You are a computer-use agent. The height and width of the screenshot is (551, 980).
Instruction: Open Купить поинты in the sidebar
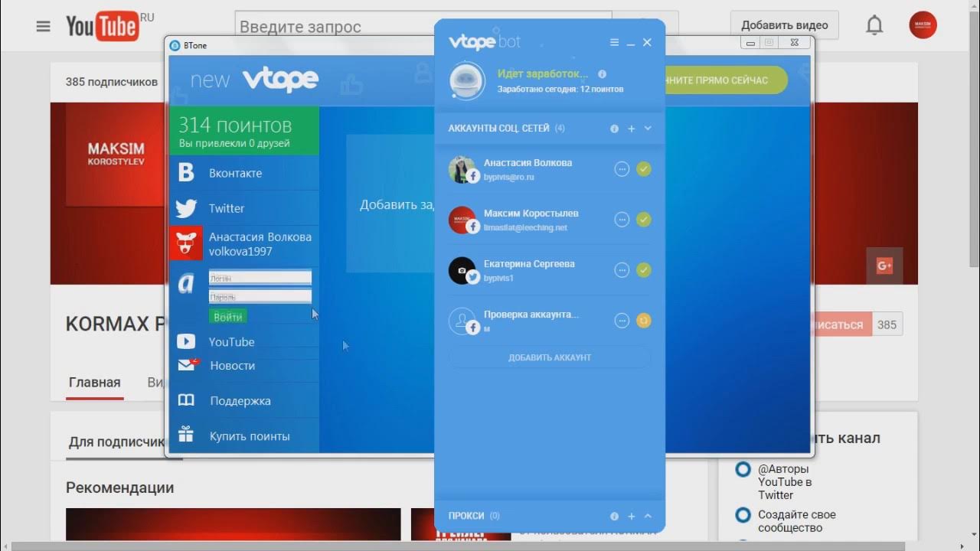pos(244,436)
